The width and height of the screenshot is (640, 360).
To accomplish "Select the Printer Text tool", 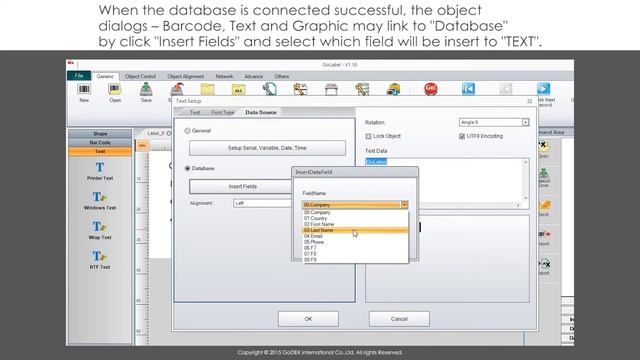I will pos(100,171).
